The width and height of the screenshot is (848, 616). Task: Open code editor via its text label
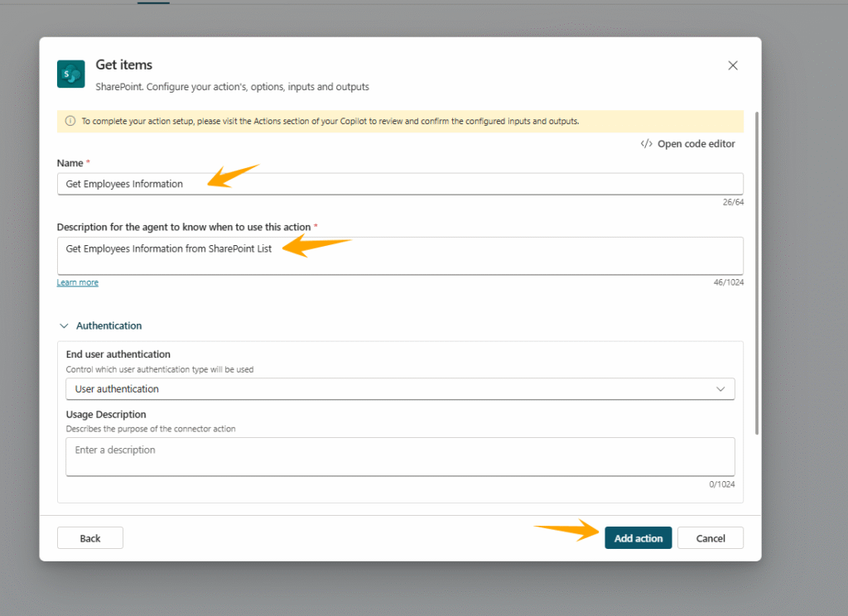(x=696, y=143)
